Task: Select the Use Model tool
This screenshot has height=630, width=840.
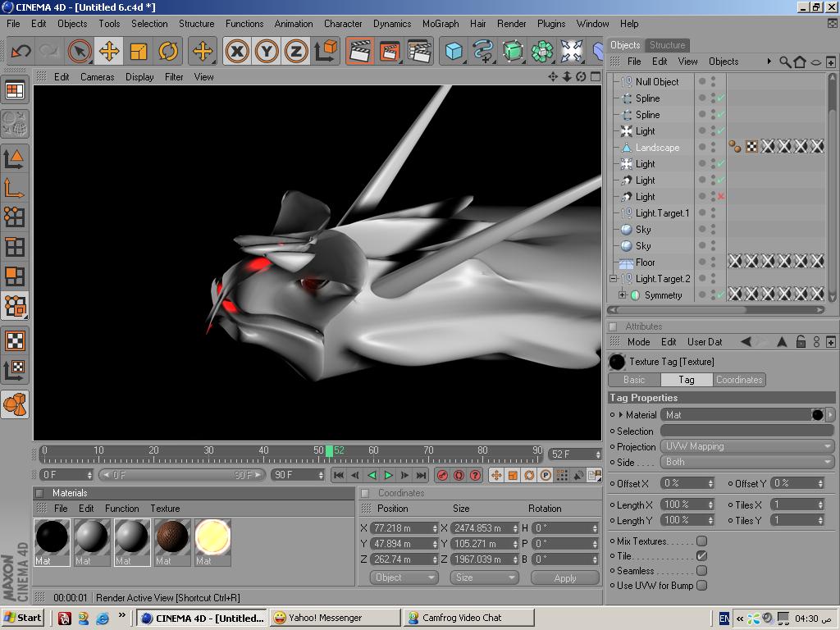Action: point(15,158)
